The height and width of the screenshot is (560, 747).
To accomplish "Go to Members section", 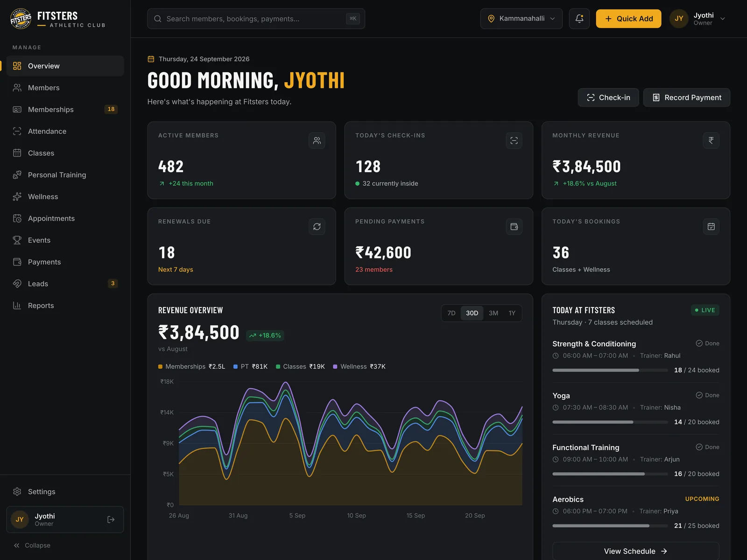I will tap(65, 88).
